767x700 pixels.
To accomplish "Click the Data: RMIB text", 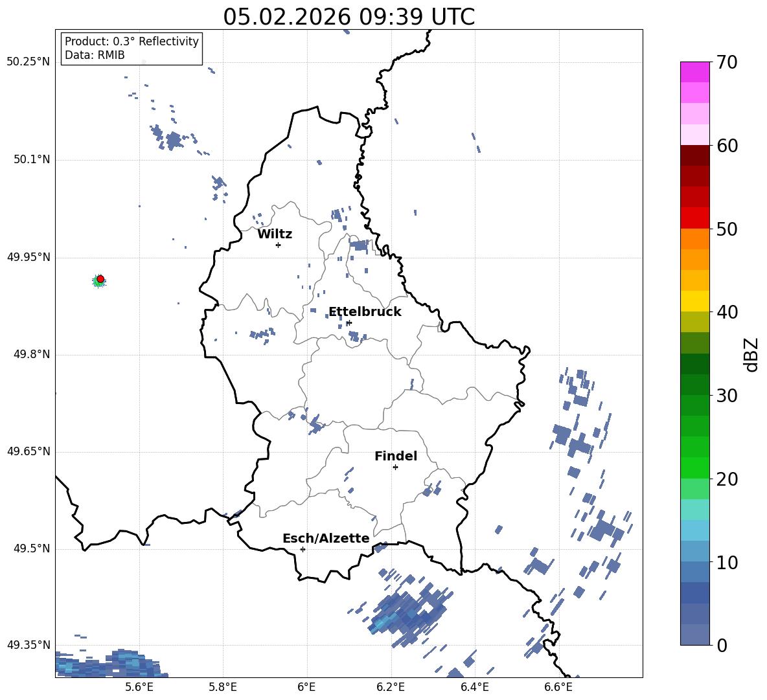I will pos(95,55).
